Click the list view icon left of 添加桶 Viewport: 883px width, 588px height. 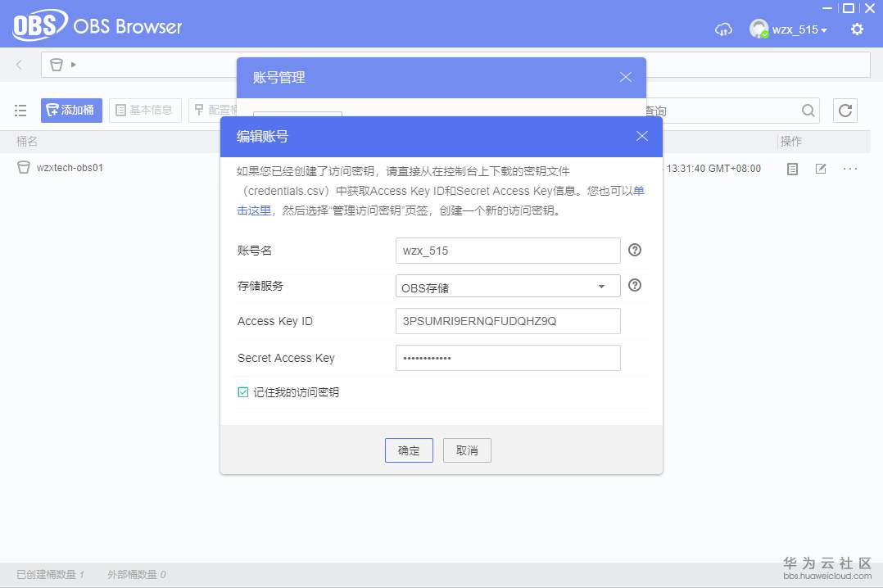pyautogui.click(x=20, y=110)
